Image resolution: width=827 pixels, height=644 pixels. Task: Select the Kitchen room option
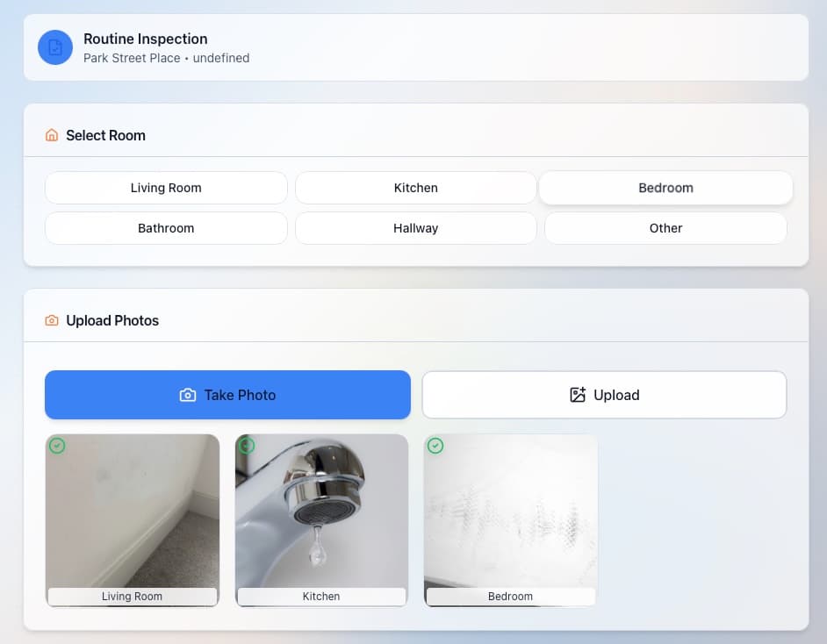(x=415, y=188)
